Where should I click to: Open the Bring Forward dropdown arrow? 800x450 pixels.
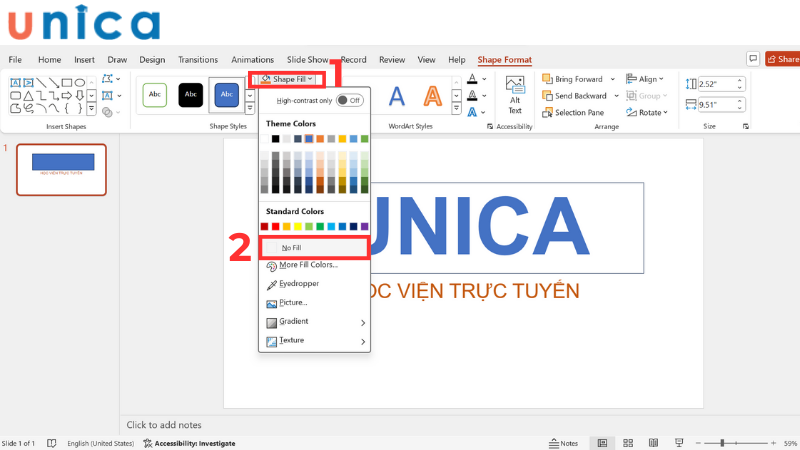click(613, 79)
